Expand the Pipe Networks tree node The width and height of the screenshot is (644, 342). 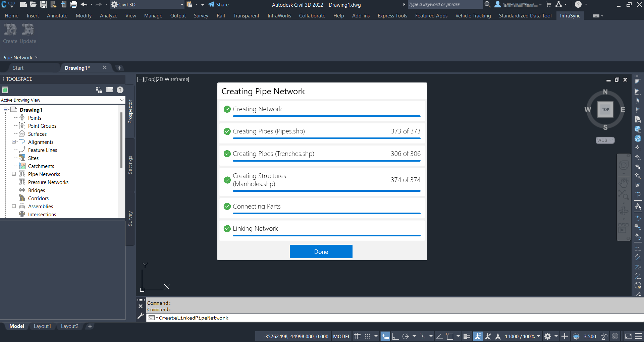tap(14, 174)
